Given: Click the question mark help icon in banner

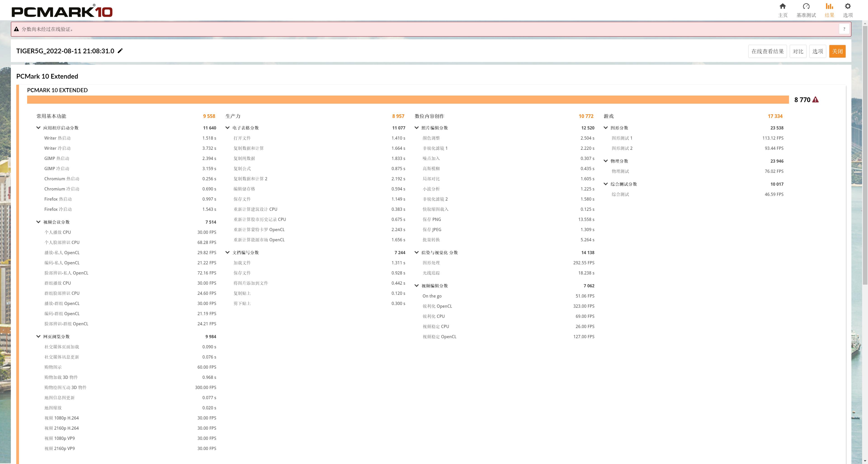Looking at the screenshot, I should [x=844, y=29].
